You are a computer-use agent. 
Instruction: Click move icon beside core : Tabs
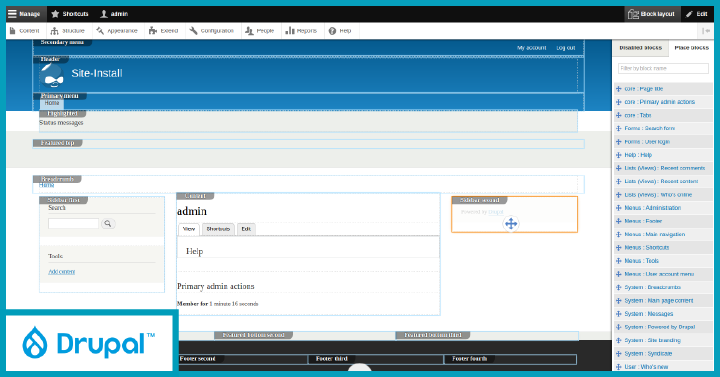pos(619,115)
